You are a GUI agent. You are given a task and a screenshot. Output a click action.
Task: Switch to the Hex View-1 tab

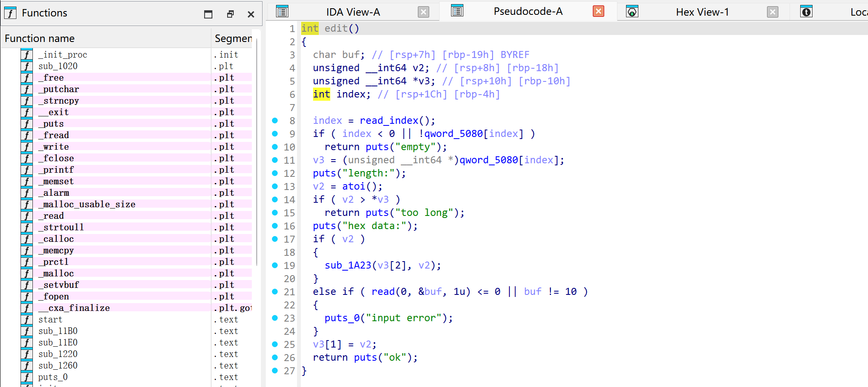[x=702, y=12]
